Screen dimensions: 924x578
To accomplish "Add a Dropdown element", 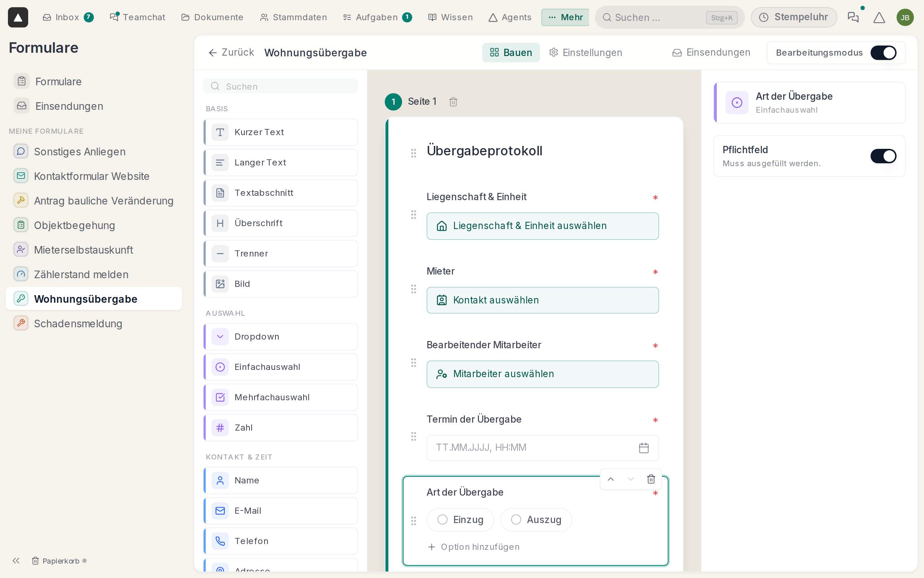I will 281,336.
